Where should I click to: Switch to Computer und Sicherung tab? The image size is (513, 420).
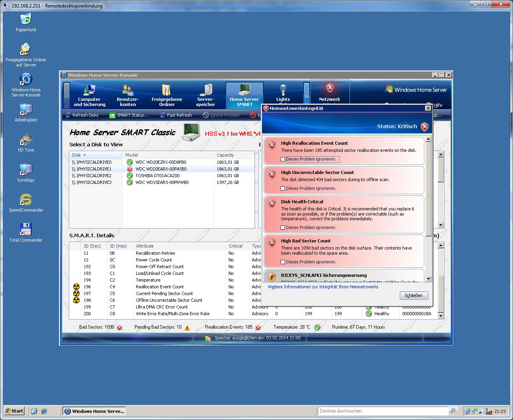pyautogui.click(x=89, y=95)
